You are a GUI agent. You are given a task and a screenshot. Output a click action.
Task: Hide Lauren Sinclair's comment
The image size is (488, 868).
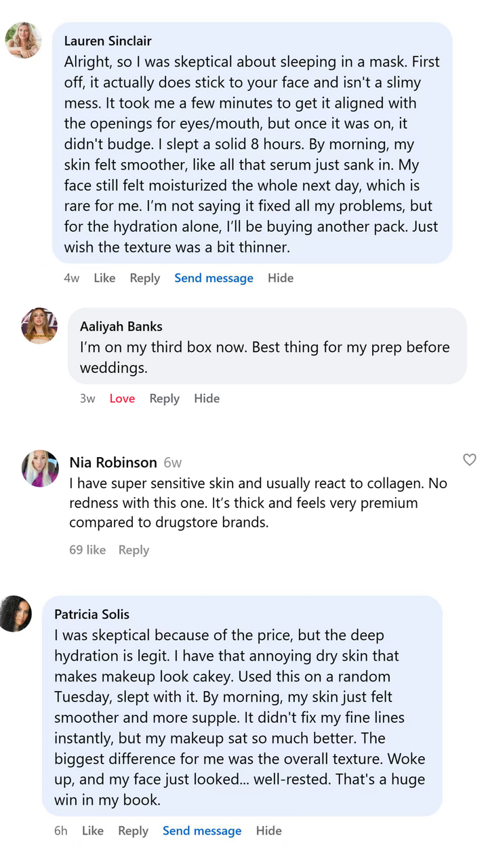[281, 278]
